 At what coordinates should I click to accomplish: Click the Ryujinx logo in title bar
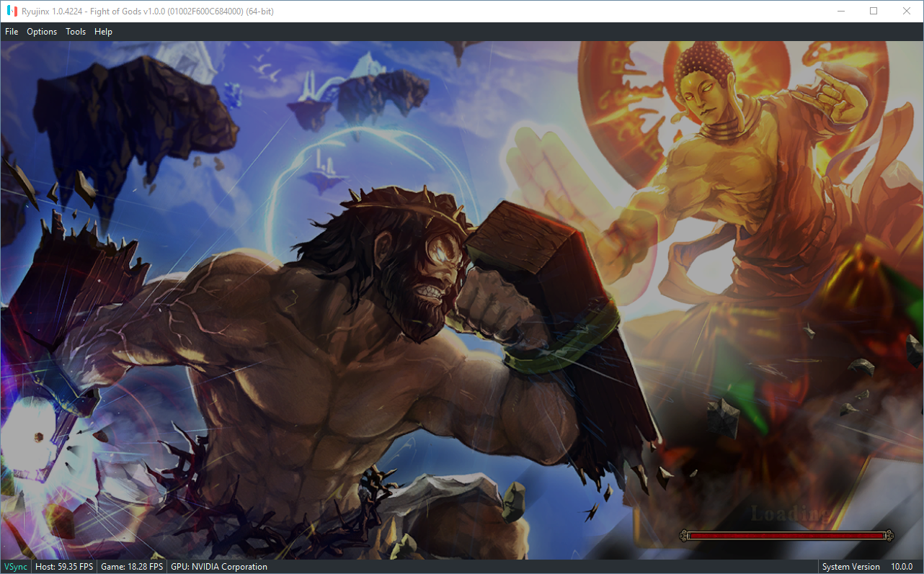coord(12,12)
